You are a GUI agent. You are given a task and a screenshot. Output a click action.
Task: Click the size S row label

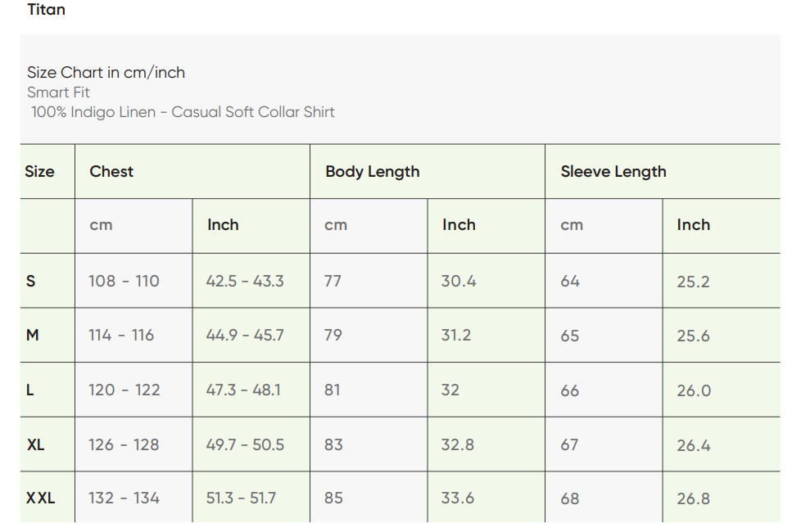(x=31, y=281)
